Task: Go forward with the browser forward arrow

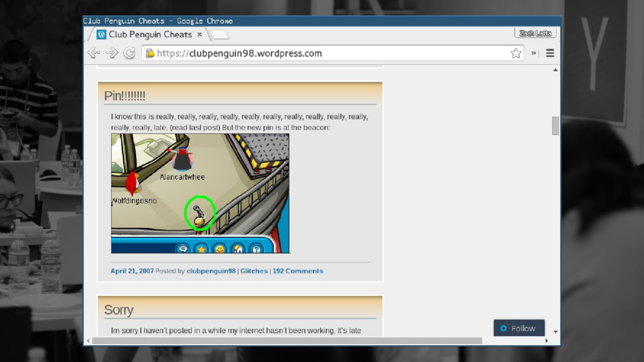Action: (112, 53)
